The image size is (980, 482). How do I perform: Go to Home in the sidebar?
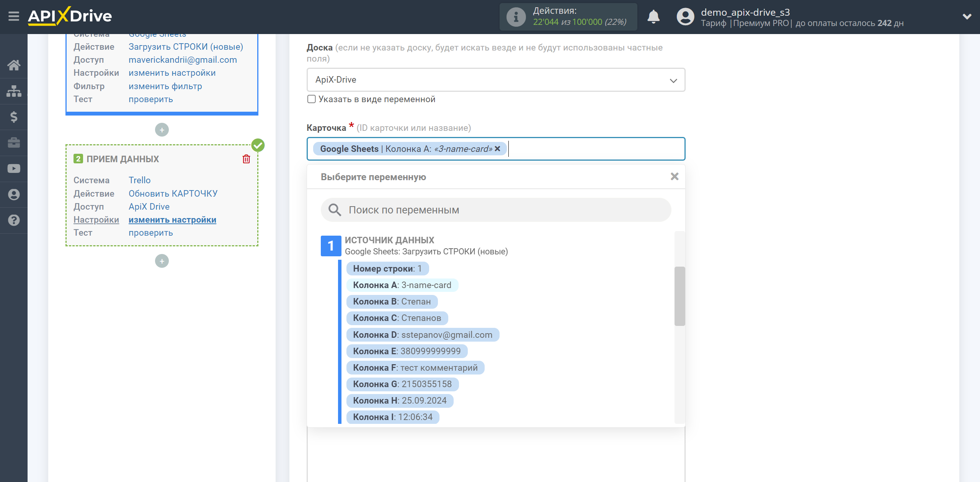tap(14, 65)
